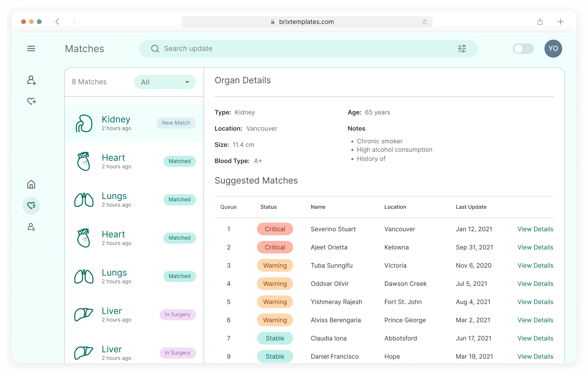View details for Claudia Iona
588x376 pixels.
tap(535, 338)
